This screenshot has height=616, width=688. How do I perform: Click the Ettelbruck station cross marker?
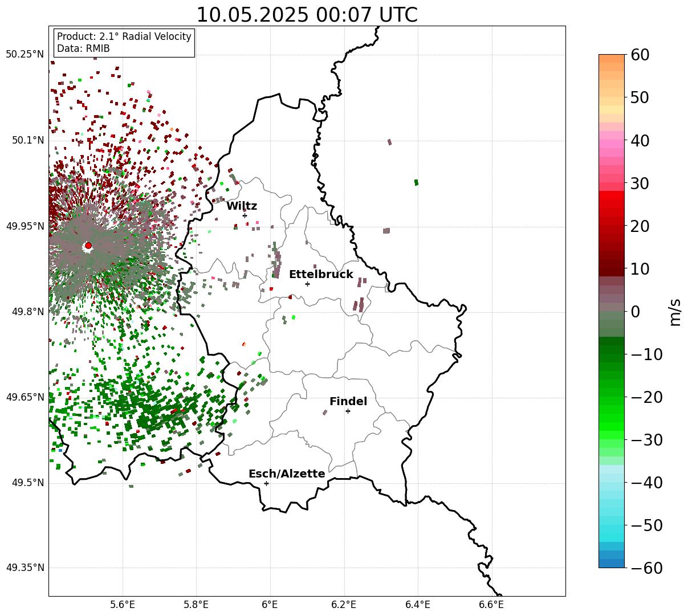(x=307, y=284)
